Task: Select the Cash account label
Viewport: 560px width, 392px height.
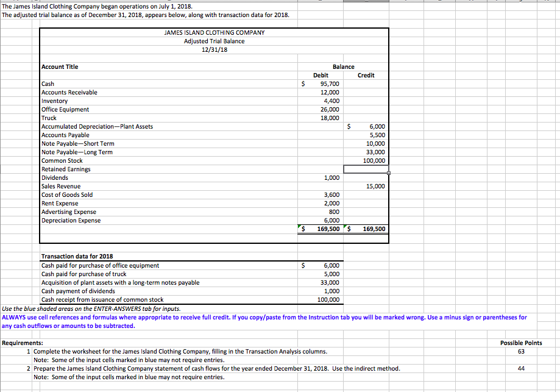Action: tap(48, 84)
